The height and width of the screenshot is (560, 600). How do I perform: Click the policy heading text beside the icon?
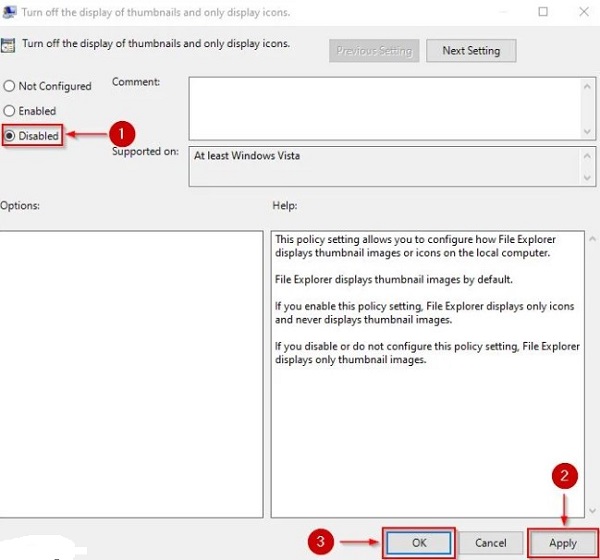(x=156, y=44)
